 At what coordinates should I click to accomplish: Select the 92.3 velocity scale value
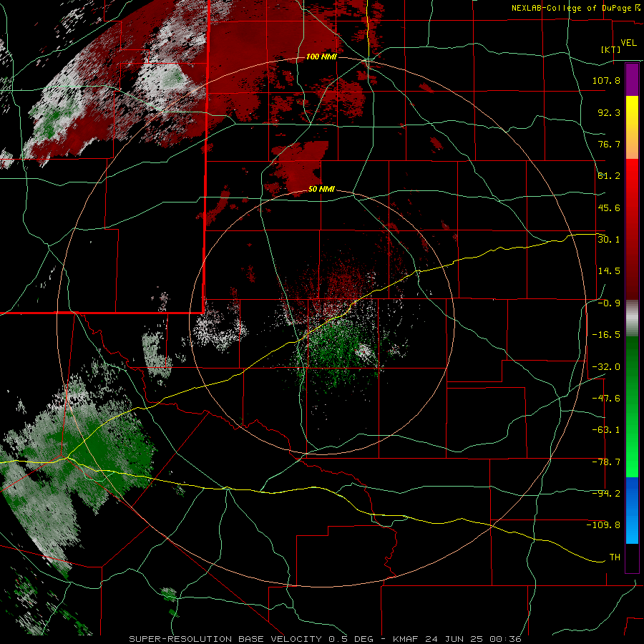pyautogui.click(x=609, y=112)
